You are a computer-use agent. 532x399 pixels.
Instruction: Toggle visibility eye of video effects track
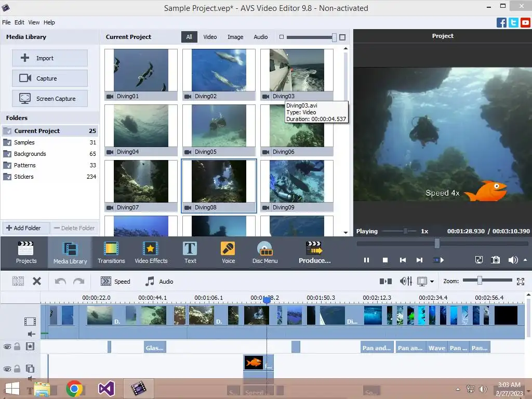(7, 347)
